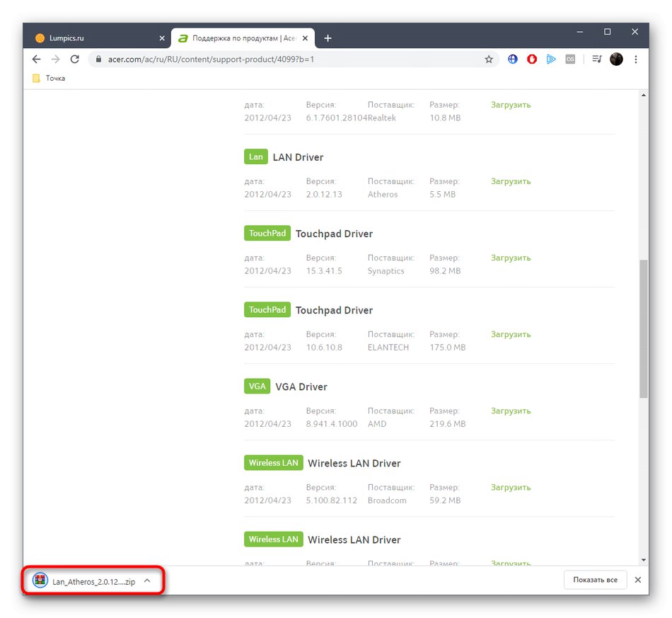The width and height of the screenshot is (672, 618).
Task: Click the green Lan category badge
Action: 256,156
